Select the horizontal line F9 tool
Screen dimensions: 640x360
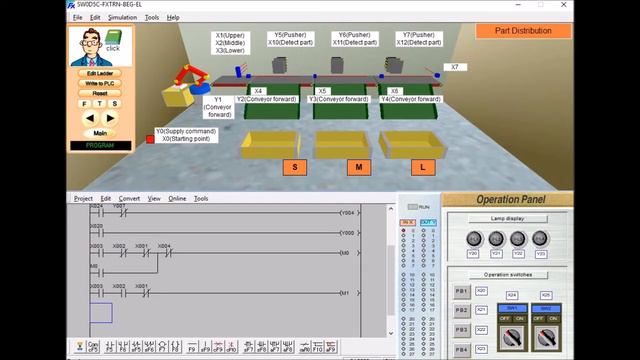point(192,347)
